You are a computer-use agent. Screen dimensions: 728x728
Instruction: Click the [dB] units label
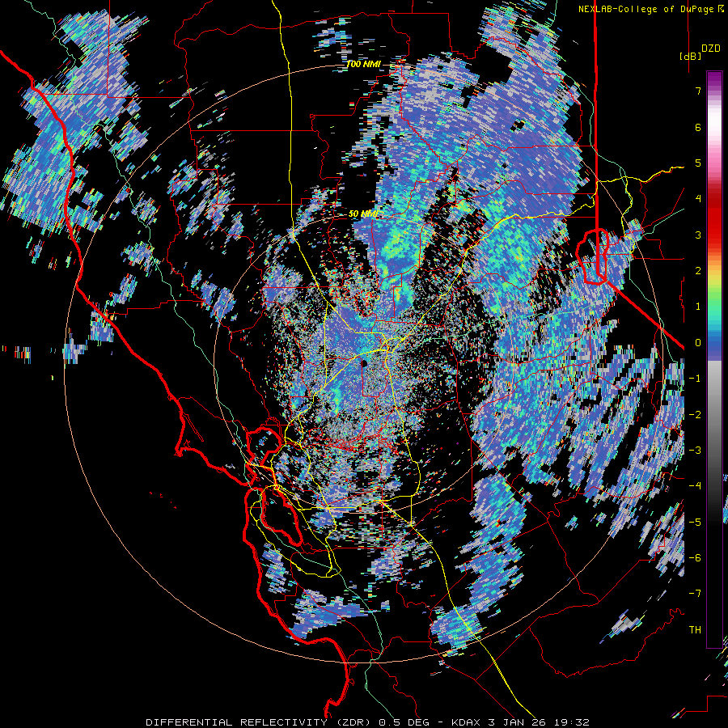[x=690, y=56]
